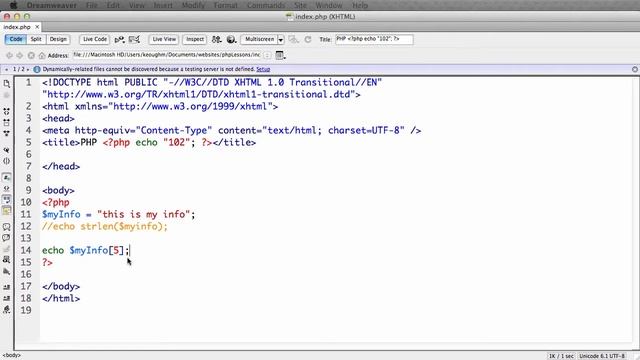Click code line 'echo $myInfo[5];'
This screenshot has width=640, height=360.
click(x=86, y=250)
